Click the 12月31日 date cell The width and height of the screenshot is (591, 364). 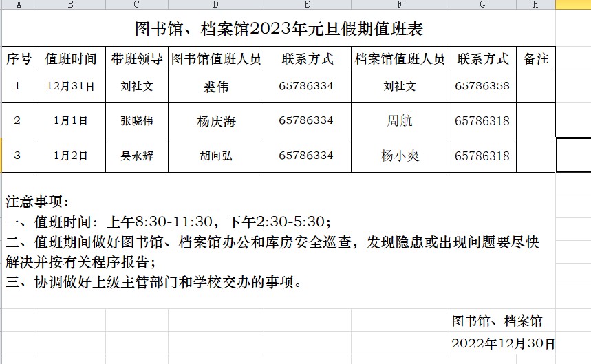[x=71, y=87]
